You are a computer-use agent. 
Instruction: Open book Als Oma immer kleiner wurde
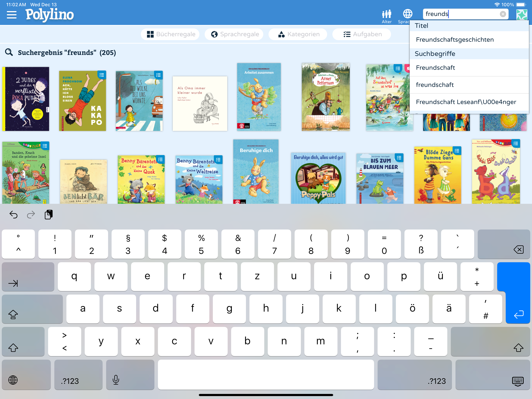[200, 103]
